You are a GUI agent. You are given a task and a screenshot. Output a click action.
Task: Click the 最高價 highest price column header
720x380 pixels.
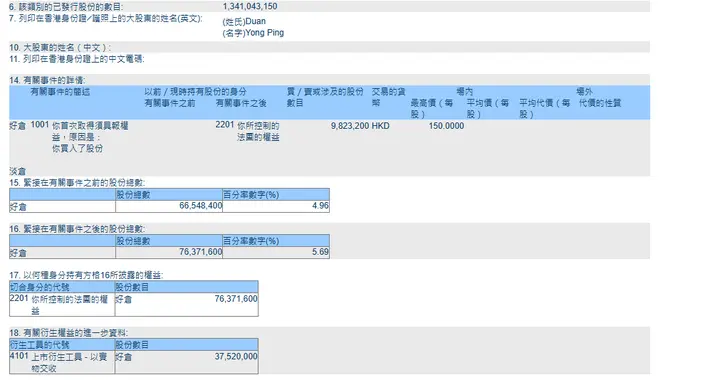[x=432, y=108]
